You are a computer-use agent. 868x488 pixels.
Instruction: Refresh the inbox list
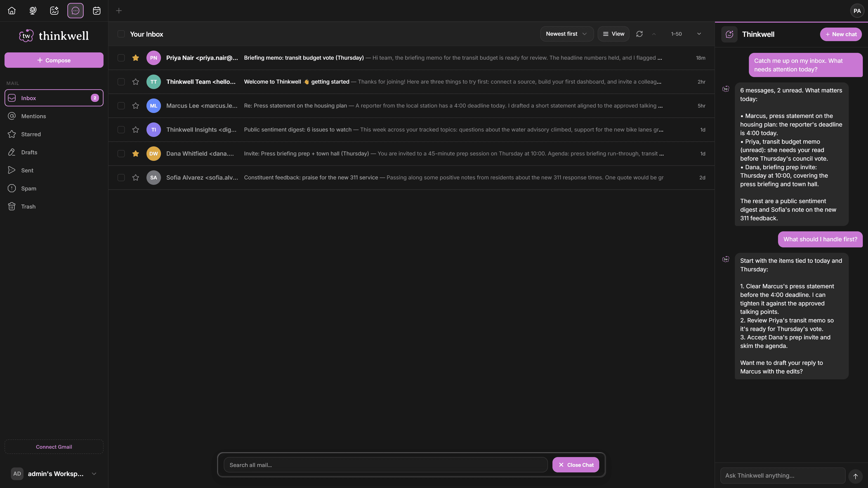tap(639, 34)
